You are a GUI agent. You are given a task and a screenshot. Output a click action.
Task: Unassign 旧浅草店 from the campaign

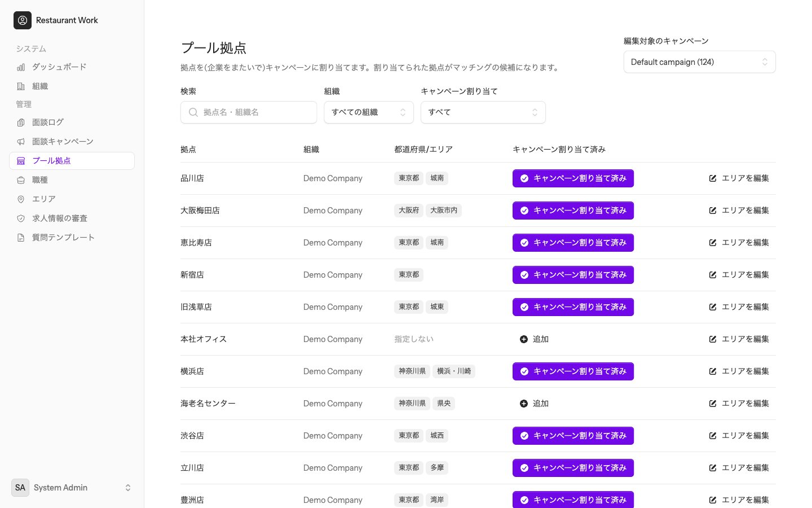click(x=573, y=307)
